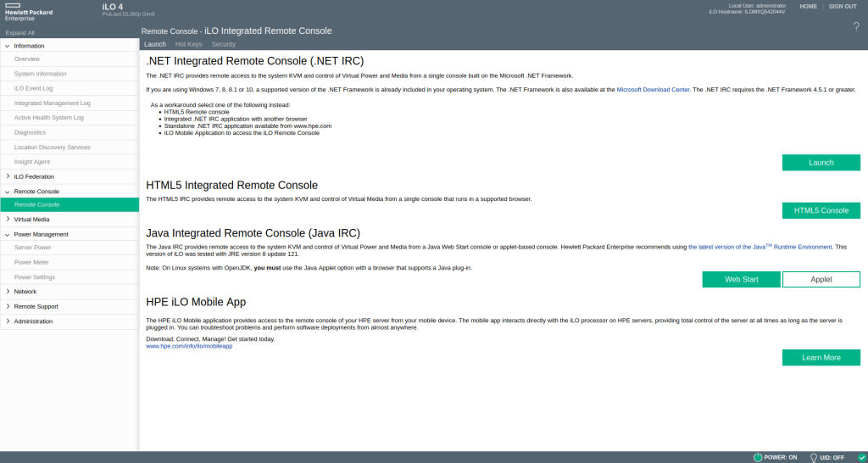The image size is (868, 463).
Task: Click the HTML5 Console button
Action: point(821,210)
